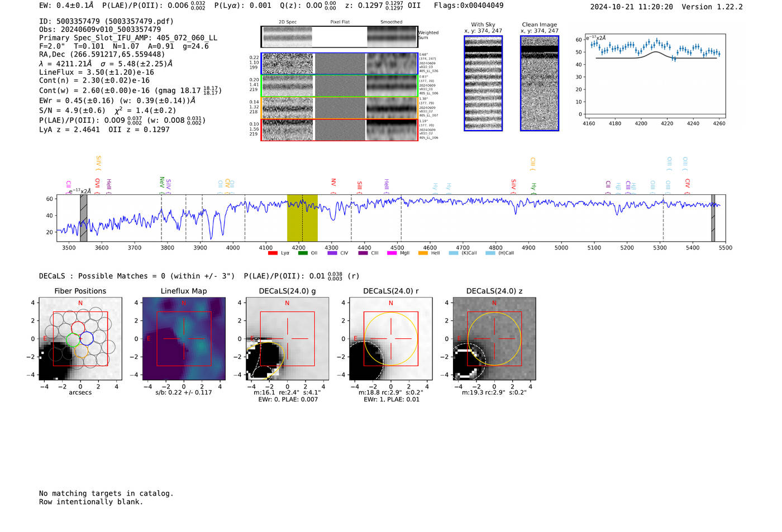782x532 pixels.
Task: Select the DECaLS r-band cutout
Action: coord(390,339)
